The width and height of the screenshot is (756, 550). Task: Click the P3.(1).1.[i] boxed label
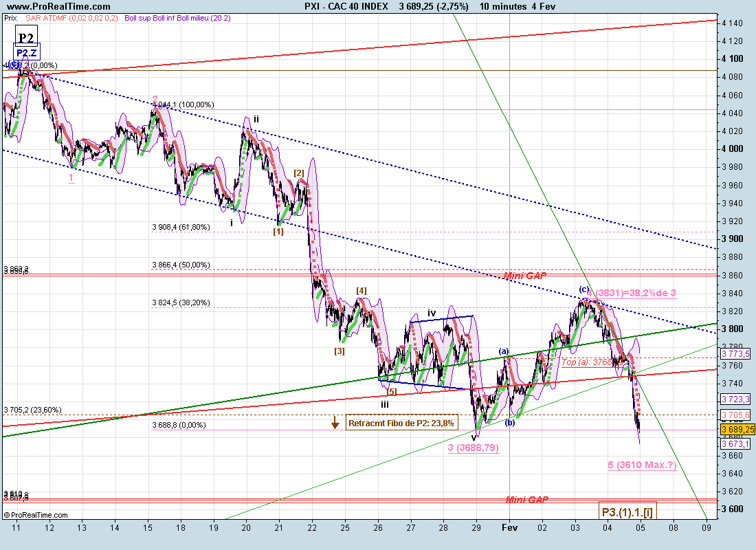(627, 512)
